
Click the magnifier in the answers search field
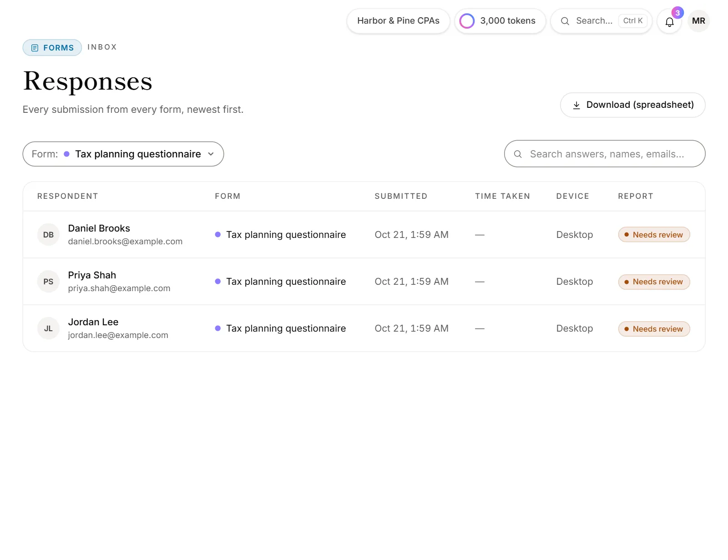pos(518,154)
